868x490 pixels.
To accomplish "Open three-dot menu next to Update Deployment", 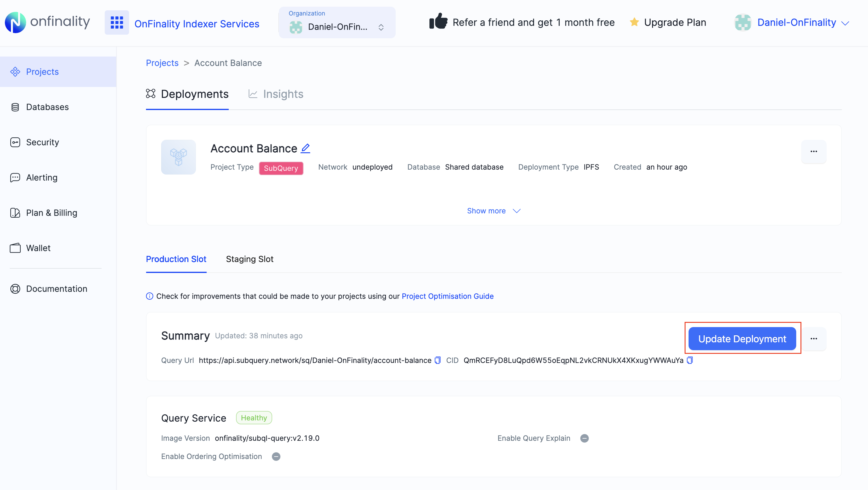I will tap(814, 339).
